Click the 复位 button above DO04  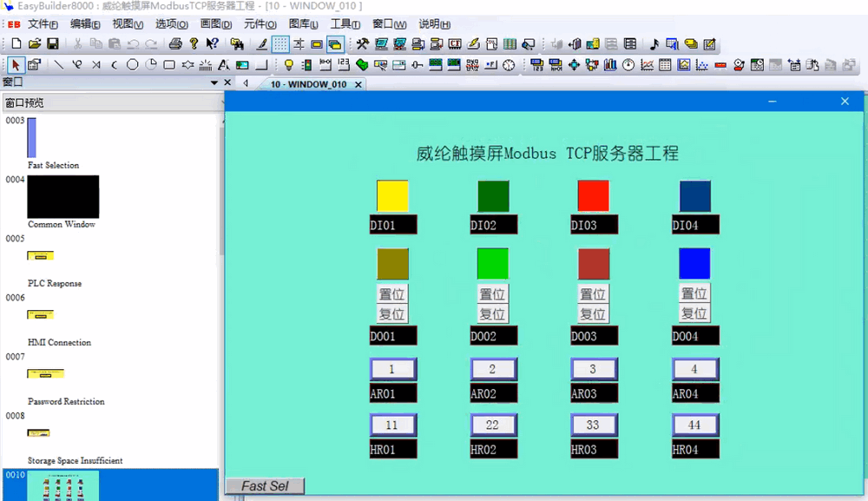click(694, 313)
